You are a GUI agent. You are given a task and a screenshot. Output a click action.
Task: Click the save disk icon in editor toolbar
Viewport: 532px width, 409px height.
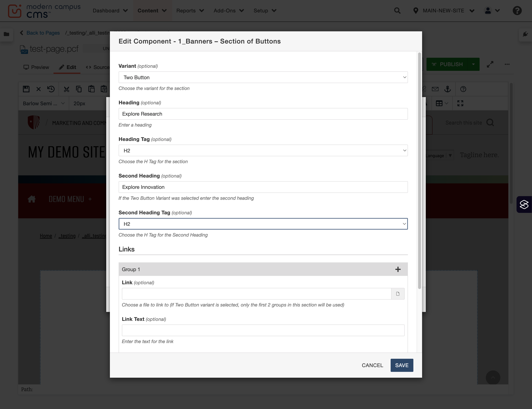26,89
